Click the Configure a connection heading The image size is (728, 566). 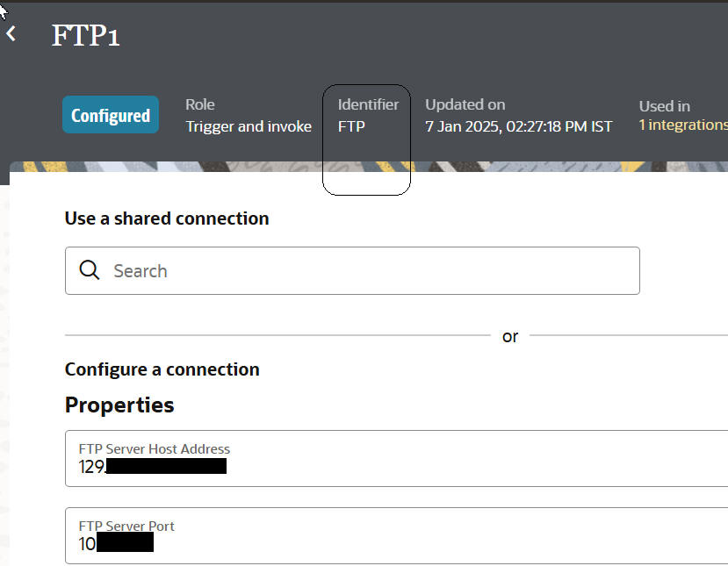pos(162,369)
